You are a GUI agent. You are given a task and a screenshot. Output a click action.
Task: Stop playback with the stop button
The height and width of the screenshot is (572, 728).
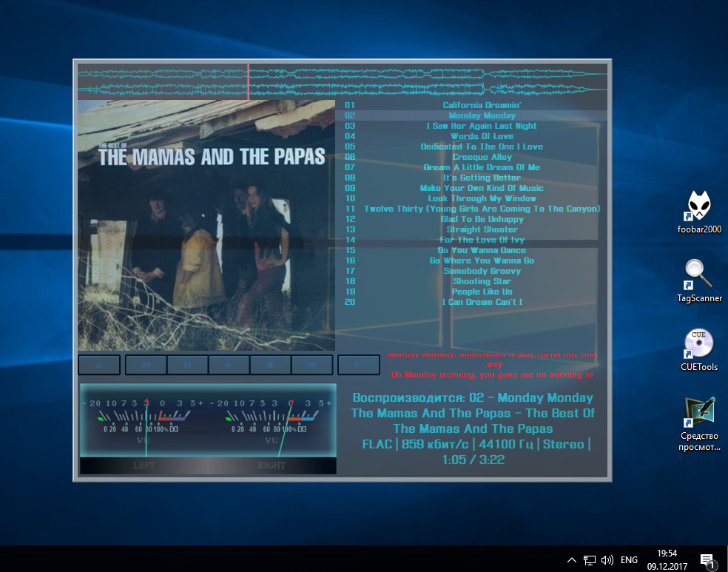tap(271, 365)
